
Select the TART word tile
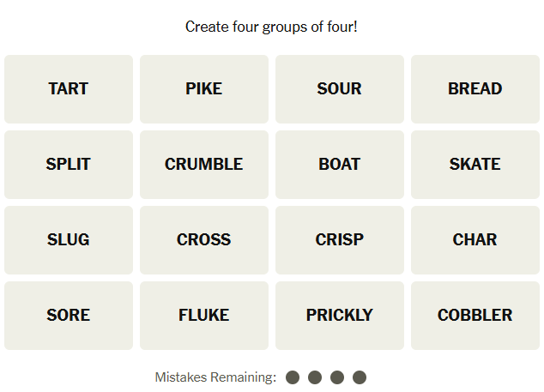tap(69, 89)
